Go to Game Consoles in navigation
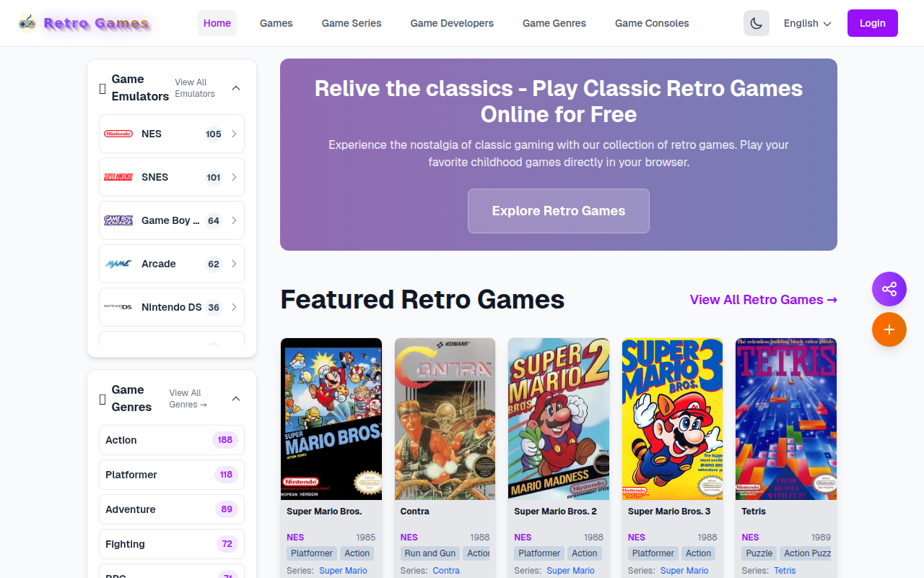Image resolution: width=924 pixels, height=578 pixels. pyautogui.click(x=652, y=23)
